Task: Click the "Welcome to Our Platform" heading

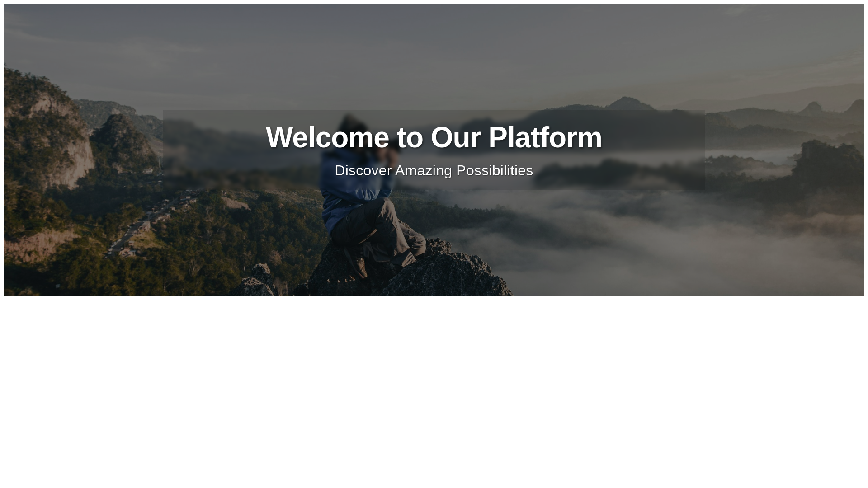Action: 434,137
